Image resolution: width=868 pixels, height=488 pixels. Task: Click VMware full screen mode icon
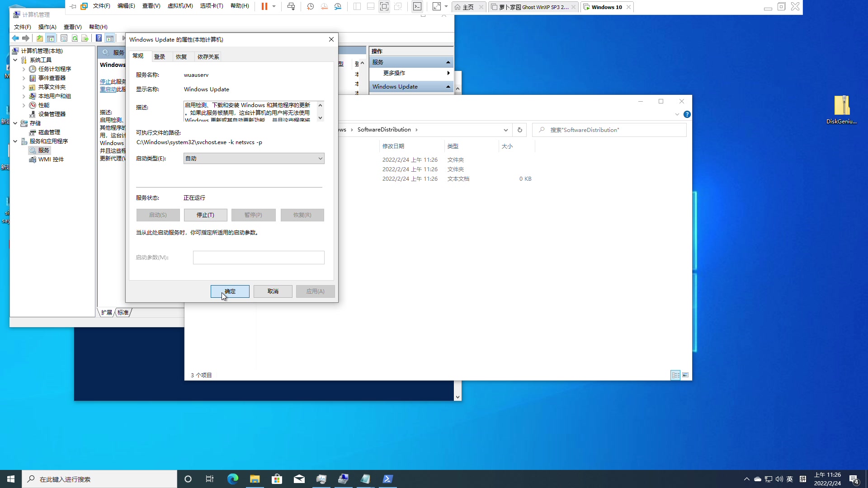[x=384, y=6]
